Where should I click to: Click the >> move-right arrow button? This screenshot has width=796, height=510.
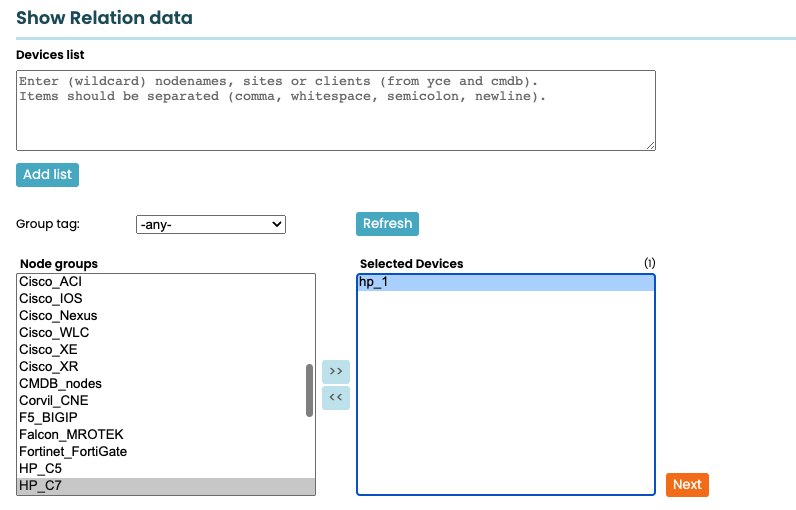pyautogui.click(x=336, y=371)
